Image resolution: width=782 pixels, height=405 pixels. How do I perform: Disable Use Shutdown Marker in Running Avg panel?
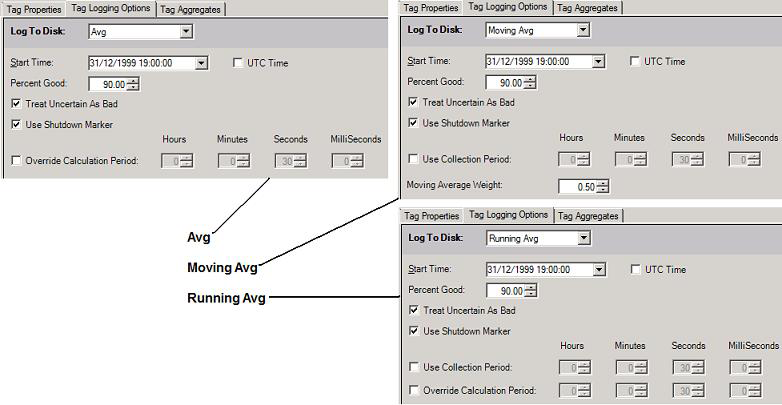coord(414,331)
